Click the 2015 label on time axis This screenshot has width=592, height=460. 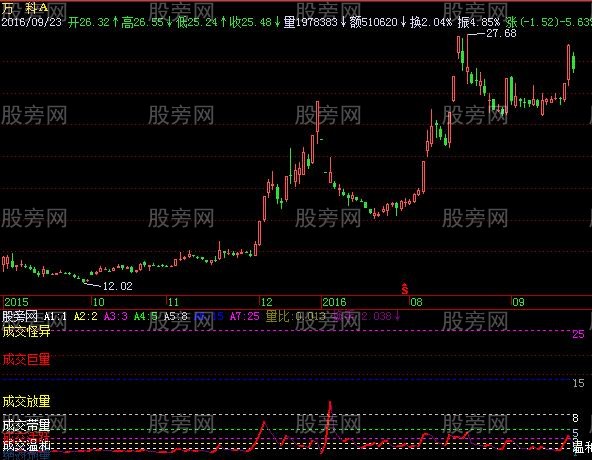point(16,302)
